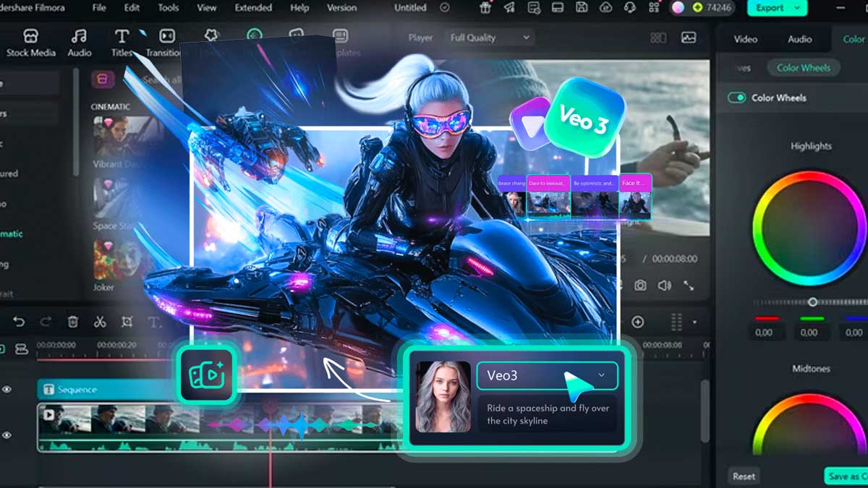Open the Tools menu
868x488 pixels.
tap(167, 8)
